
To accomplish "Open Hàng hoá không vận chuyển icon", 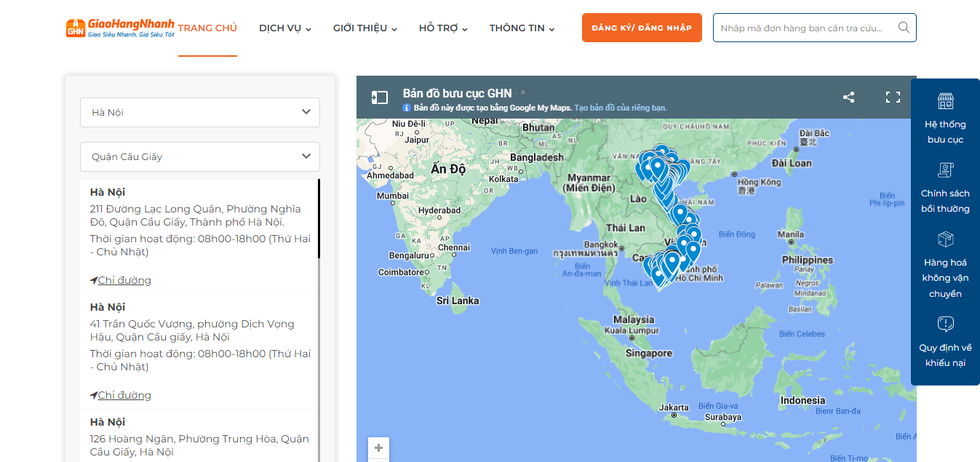I will (945, 239).
